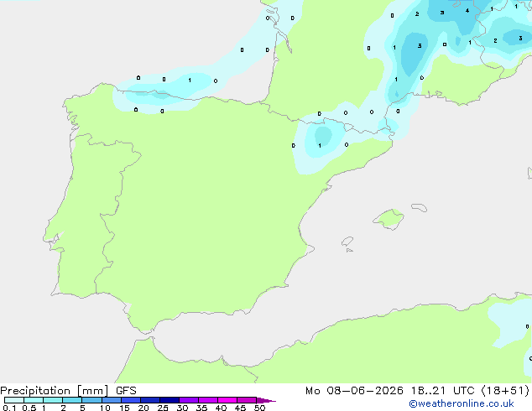Click the legend label '45'

click(240, 408)
